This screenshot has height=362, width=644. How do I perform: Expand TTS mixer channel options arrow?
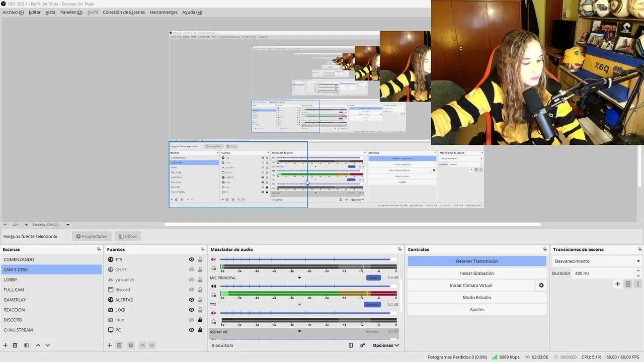[x=299, y=304]
